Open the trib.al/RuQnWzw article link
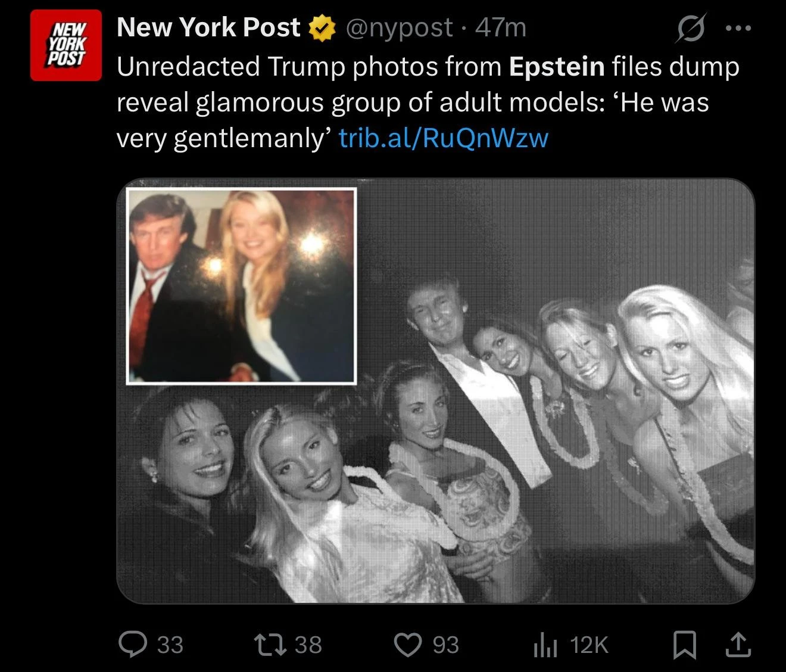Screen dimensions: 786x672 point(443,138)
